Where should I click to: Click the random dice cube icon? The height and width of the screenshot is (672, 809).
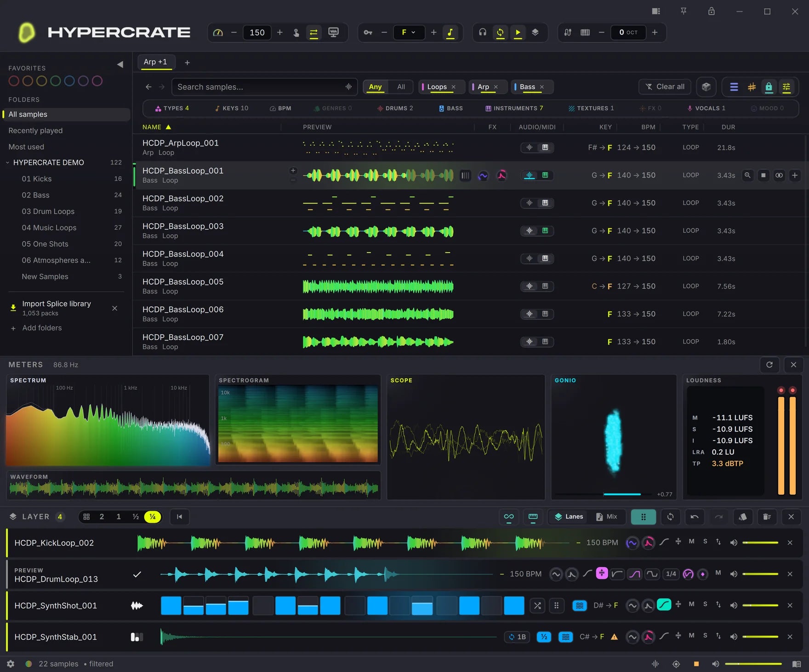point(706,87)
